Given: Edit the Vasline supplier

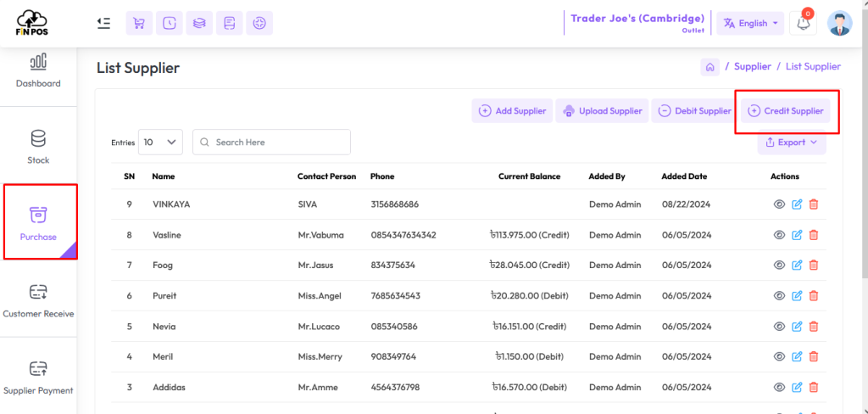Looking at the screenshot, I should tap(797, 235).
